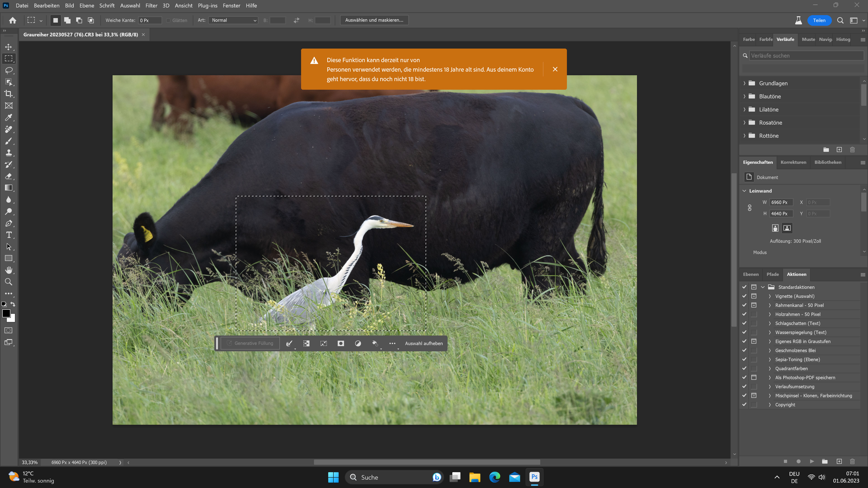The width and height of the screenshot is (868, 488).
Task: Select the Zoom tool
Action: click(x=9, y=282)
